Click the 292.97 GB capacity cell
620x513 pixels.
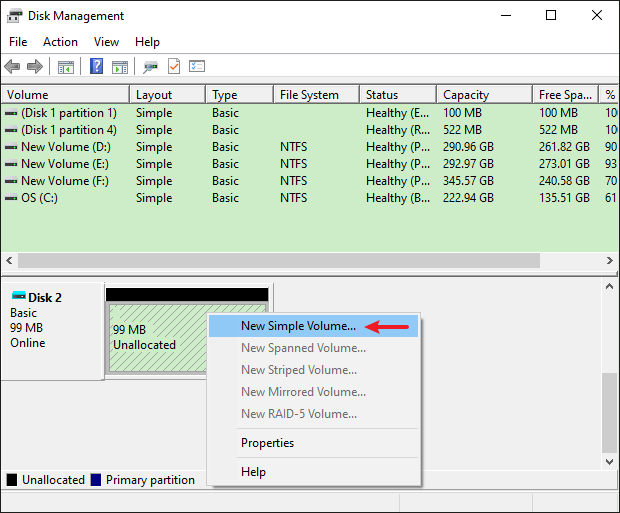(x=469, y=164)
